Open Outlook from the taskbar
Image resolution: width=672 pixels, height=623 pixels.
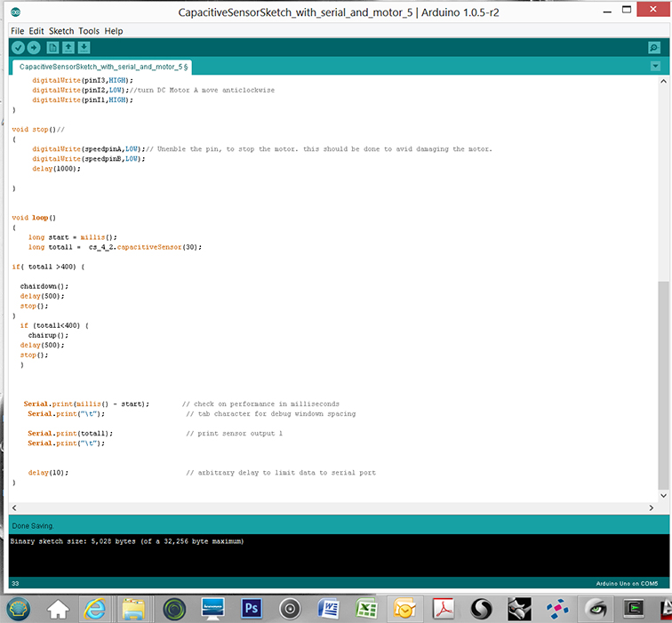point(404,609)
